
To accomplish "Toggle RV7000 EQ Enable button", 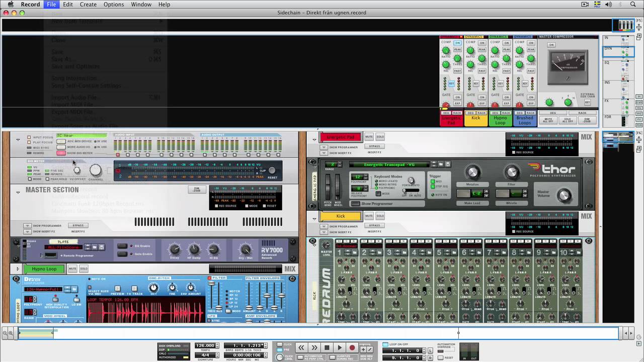I will (122, 246).
